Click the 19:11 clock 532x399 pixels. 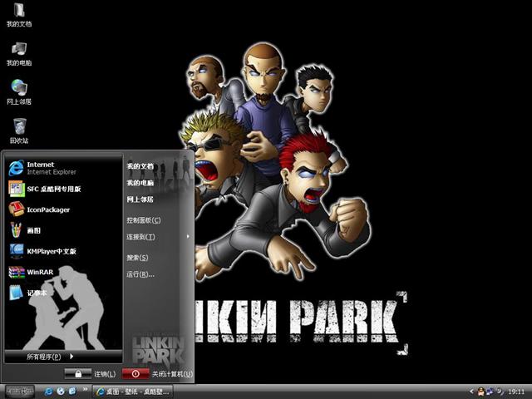(516, 392)
